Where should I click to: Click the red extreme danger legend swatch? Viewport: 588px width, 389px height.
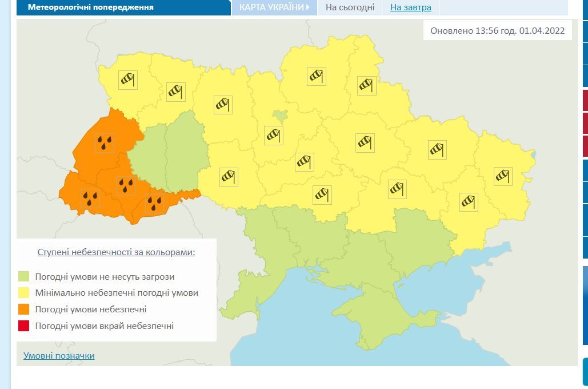click(x=23, y=326)
